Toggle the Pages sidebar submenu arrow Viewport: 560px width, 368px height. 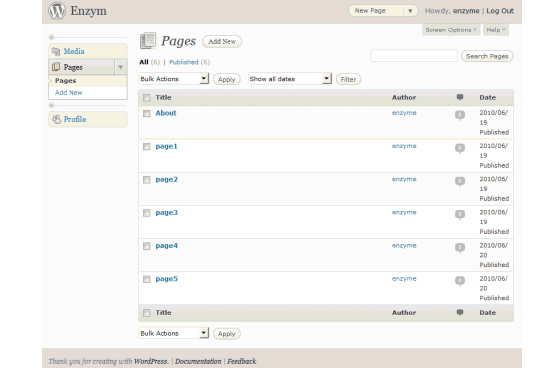(120, 67)
